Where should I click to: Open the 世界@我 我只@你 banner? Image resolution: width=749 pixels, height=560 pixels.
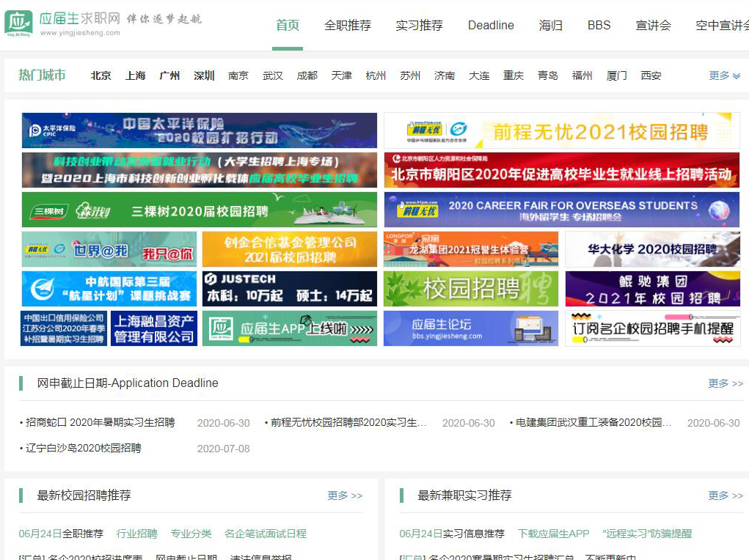coord(109,249)
